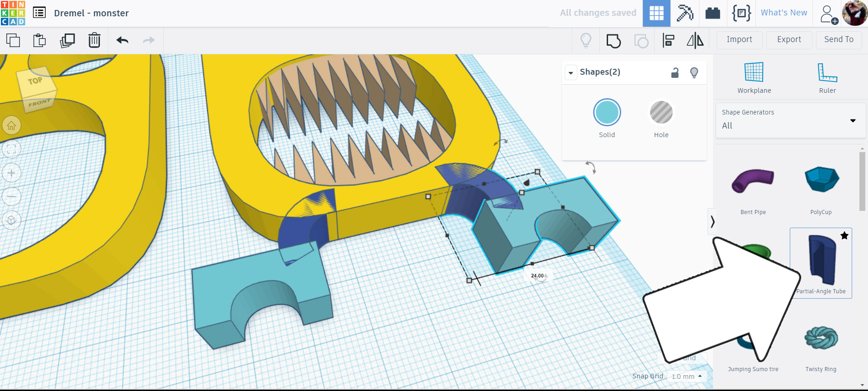Viewport: 868px width, 391px height.
Task: Hide selected shapes with inspector lightbulb
Action: pos(694,72)
